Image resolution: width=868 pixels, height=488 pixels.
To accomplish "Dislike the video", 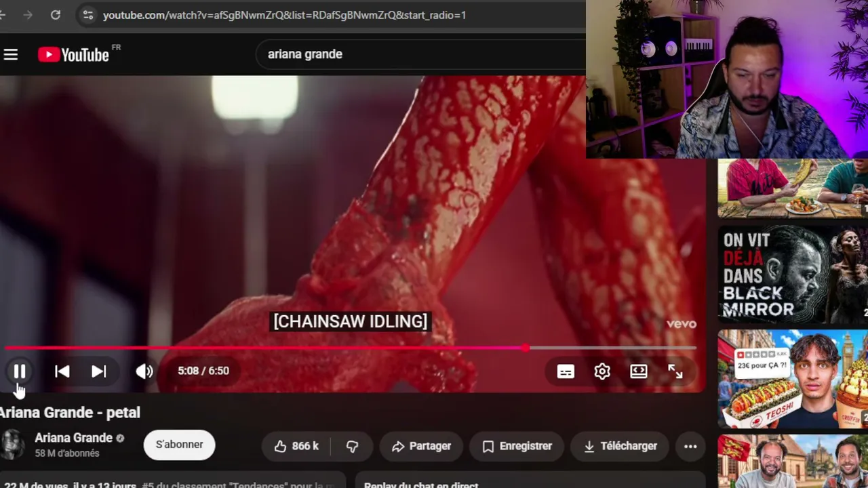I will point(352,446).
